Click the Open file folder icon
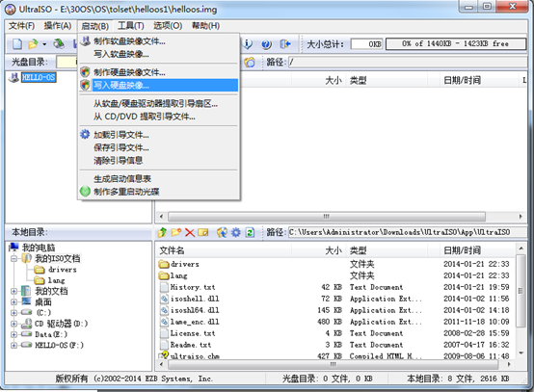 coord(33,44)
